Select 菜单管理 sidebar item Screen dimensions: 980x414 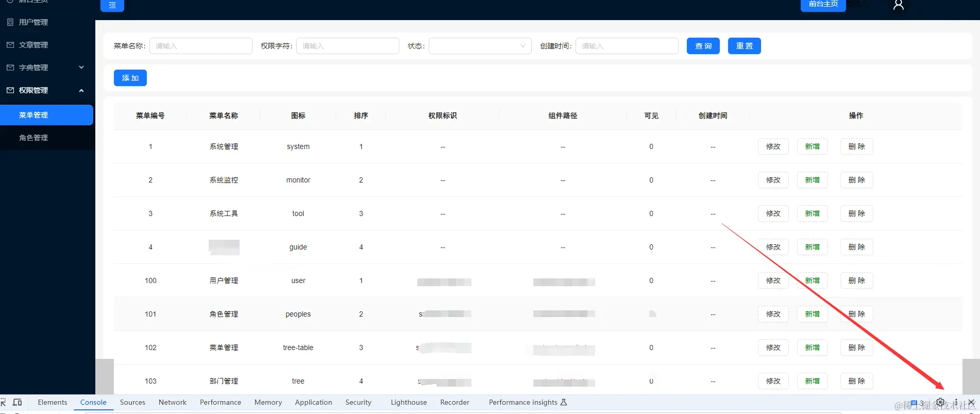(46, 115)
